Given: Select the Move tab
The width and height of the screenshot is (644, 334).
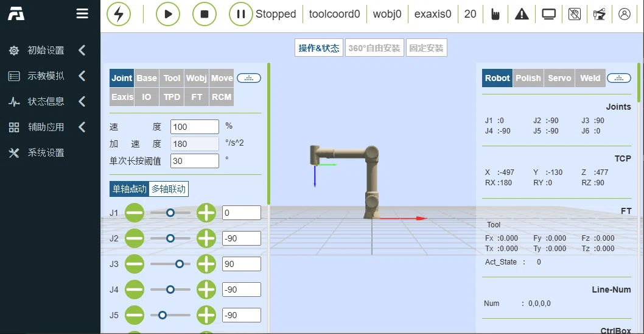Looking at the screenshot, I should tap(222, 78).
